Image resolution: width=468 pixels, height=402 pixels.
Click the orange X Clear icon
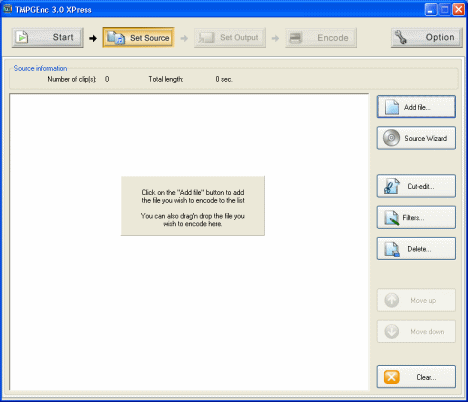392,377
